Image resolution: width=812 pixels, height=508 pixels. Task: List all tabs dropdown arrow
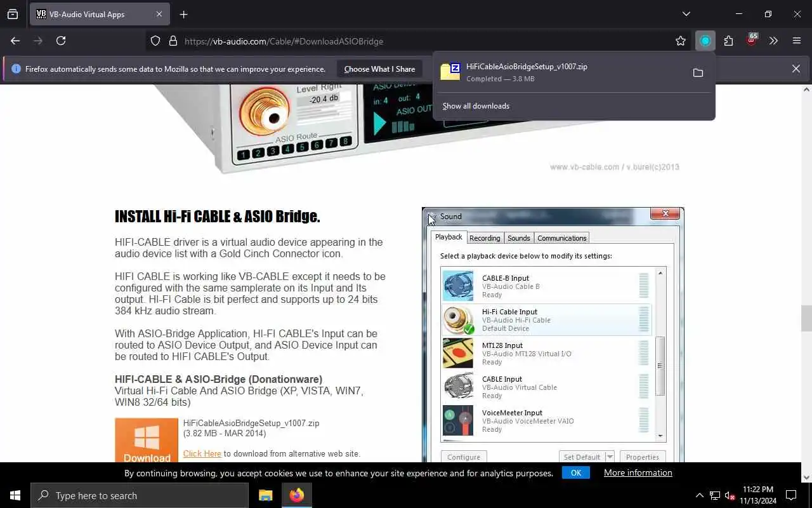[686, 14]
